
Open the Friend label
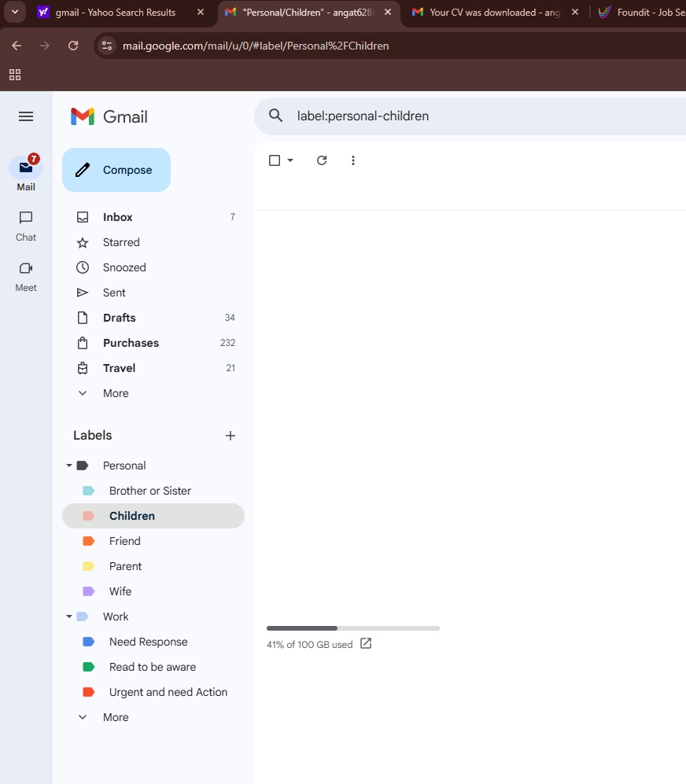pyautogui.click(x=124, y=541)
